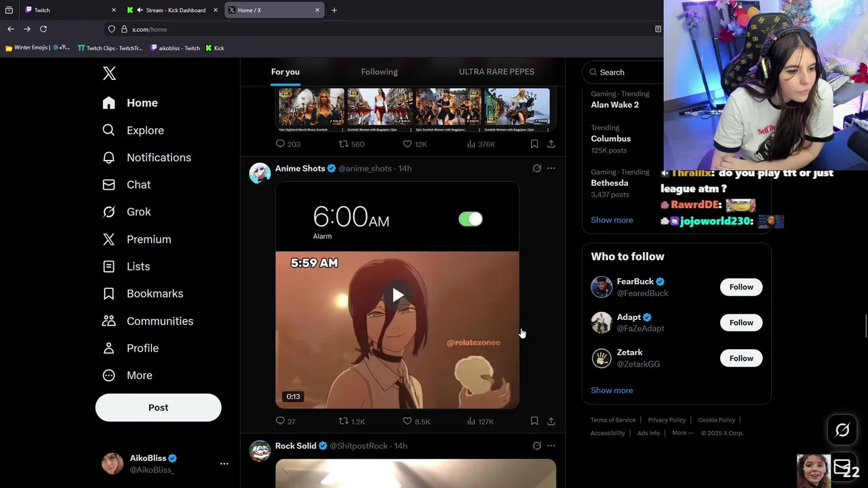Open more menu on Anime Shots post
Image resolution: width=868 pixels, height=488 pixels.
point(551,168)
